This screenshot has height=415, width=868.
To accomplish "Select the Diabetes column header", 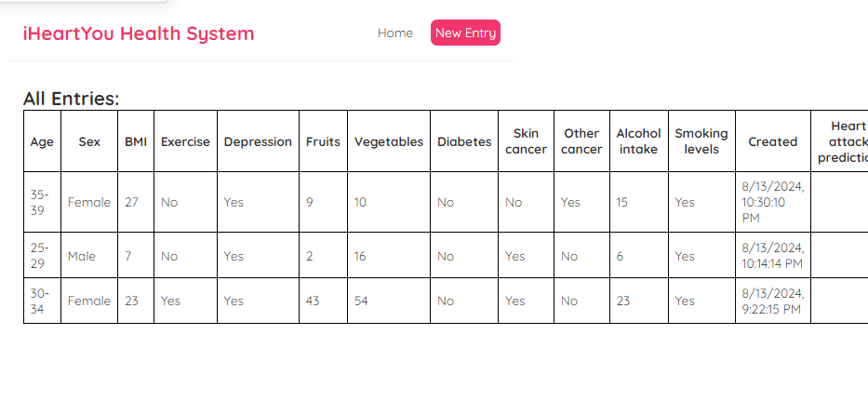I will tap(464, 141).
